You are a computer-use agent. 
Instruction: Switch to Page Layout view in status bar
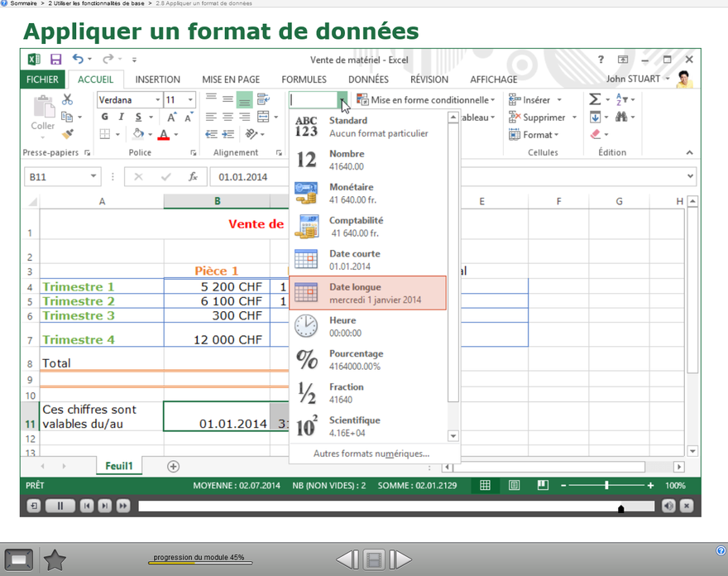[x=514, y=486]
